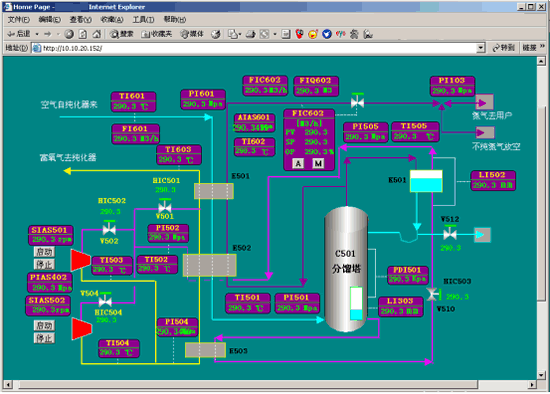
Task: Click the PDI501 differential pressure tag
Action: tap(408, 275)
